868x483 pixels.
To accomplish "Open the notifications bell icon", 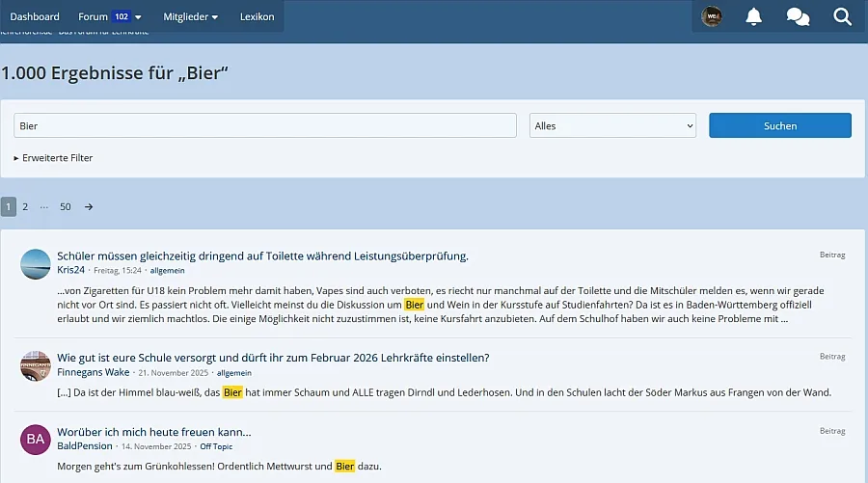I will 754,16.
